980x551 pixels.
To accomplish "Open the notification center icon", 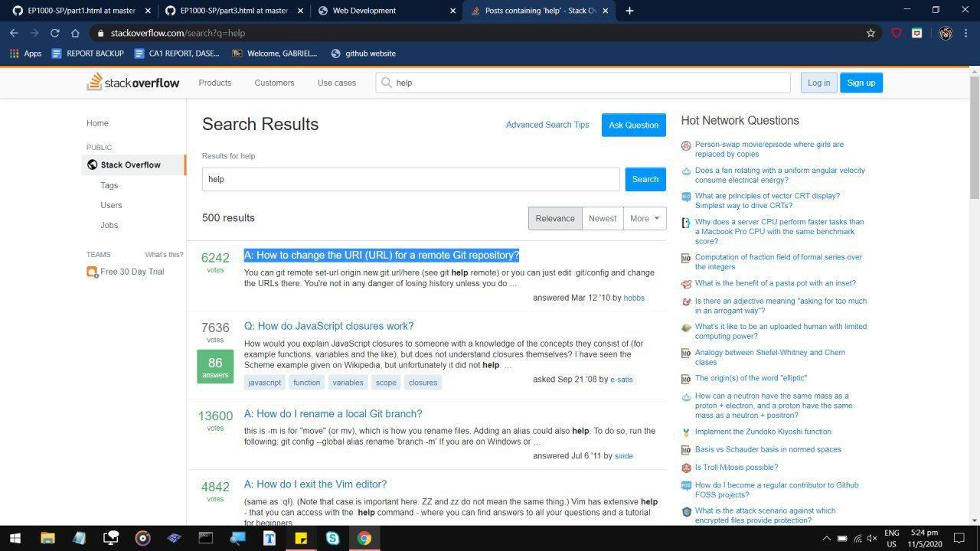I will [959, 538].
